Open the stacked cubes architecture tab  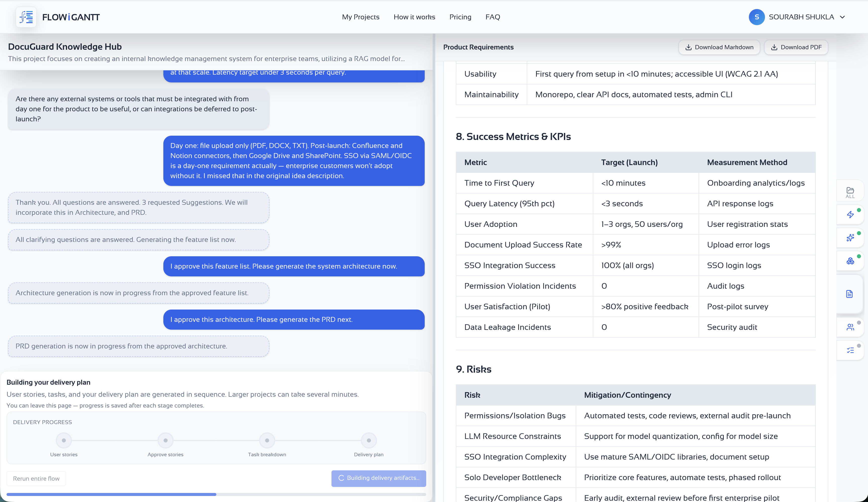(850, 261)
